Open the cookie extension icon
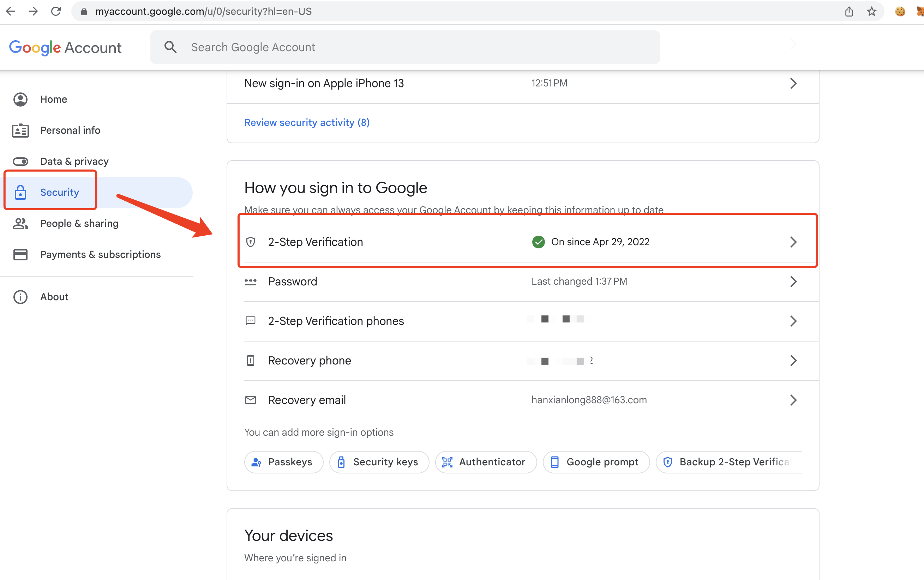 (x=900, y=12)
